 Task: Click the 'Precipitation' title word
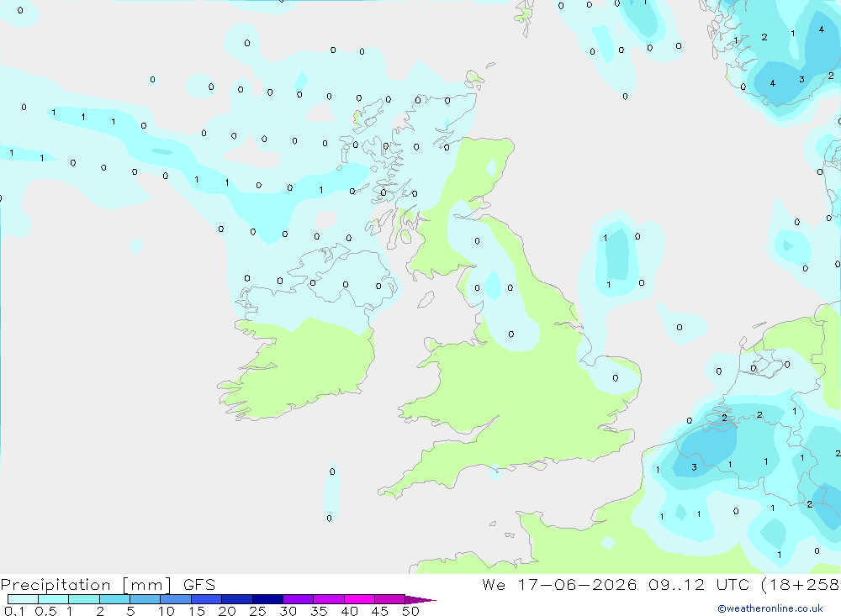56,584
